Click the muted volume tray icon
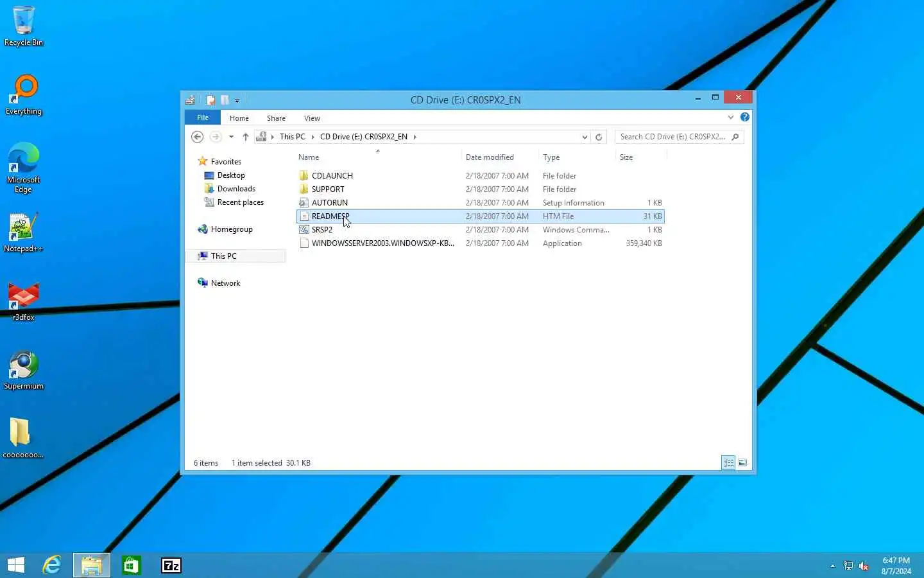The image size is (924, 578). pos(864,566)
